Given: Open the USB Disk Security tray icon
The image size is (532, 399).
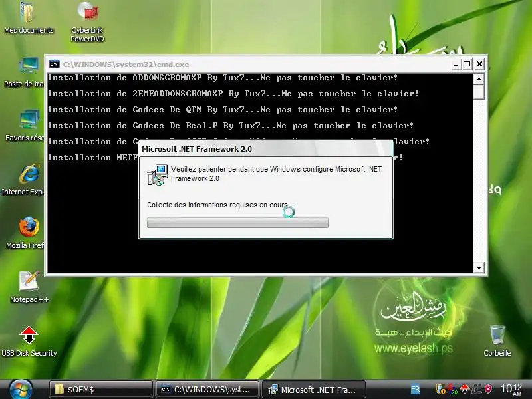Looking at the screenshot, I should coord(464,389).
